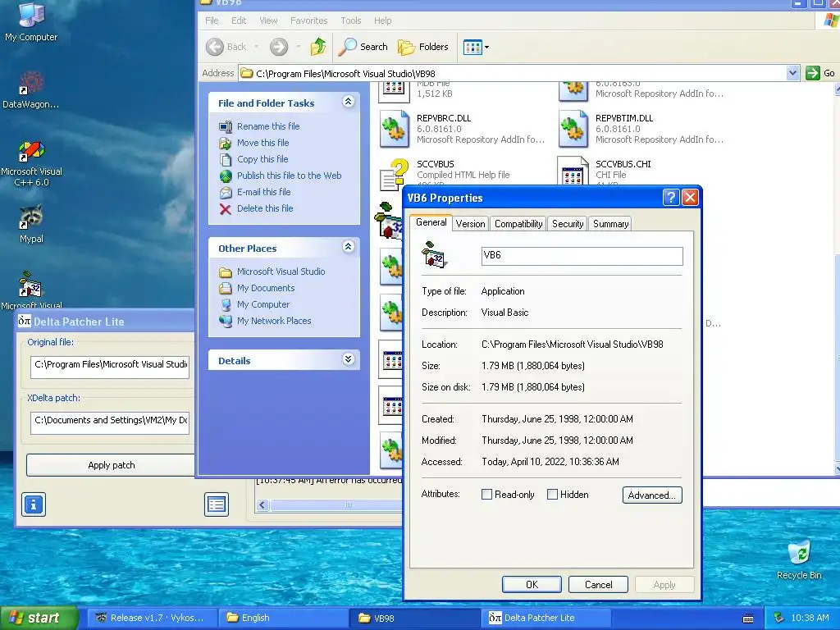Switch to the Compatibility tab

(518, 224)
